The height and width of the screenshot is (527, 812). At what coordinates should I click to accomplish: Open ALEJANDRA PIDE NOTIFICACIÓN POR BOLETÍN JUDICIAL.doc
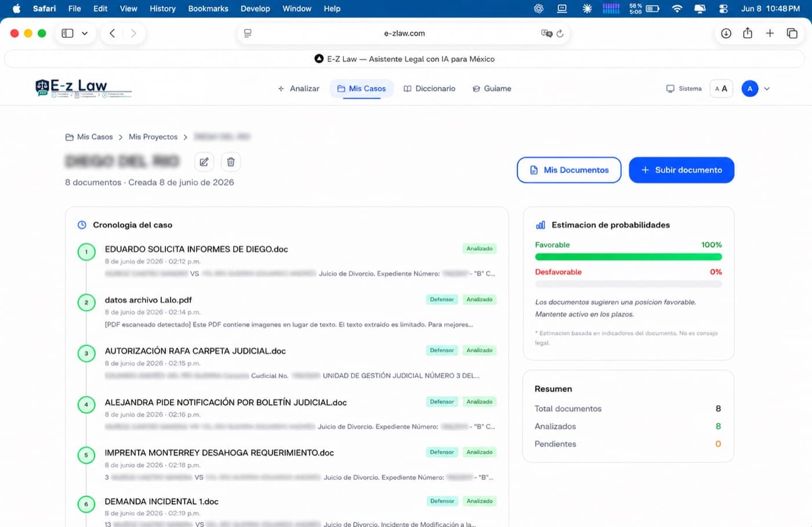(226, 402)
